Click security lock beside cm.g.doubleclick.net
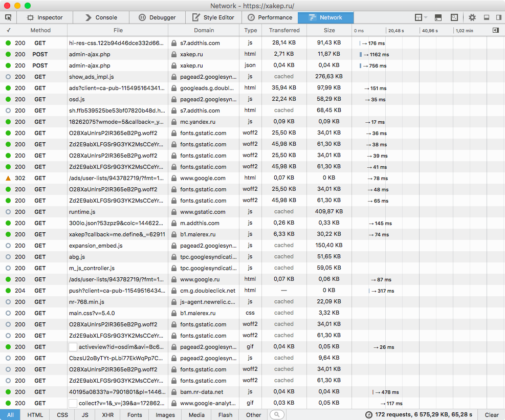This screenshot has height=420, width=505. pos(174,291)
